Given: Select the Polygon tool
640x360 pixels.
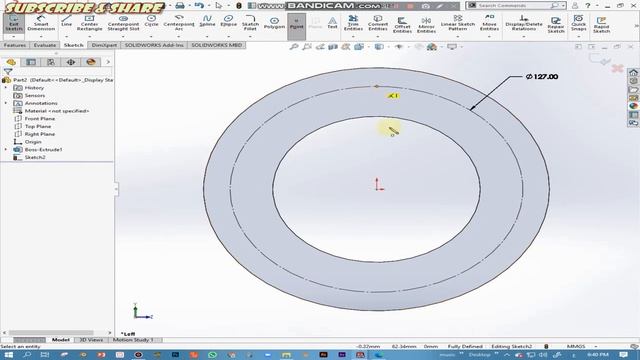Looking at the screenshot, I should pos(274,23).
